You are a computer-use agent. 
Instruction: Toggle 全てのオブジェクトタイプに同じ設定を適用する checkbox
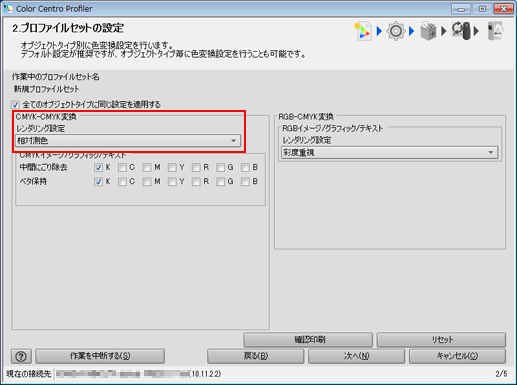(x=15, y=105)
